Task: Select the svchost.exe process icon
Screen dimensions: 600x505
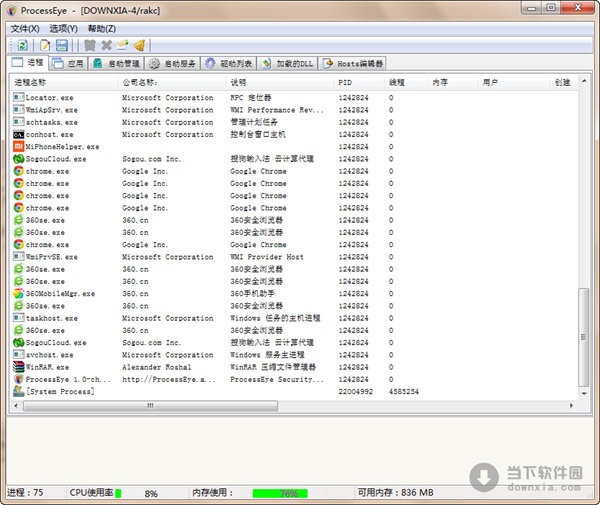Action: click(18, 355)
